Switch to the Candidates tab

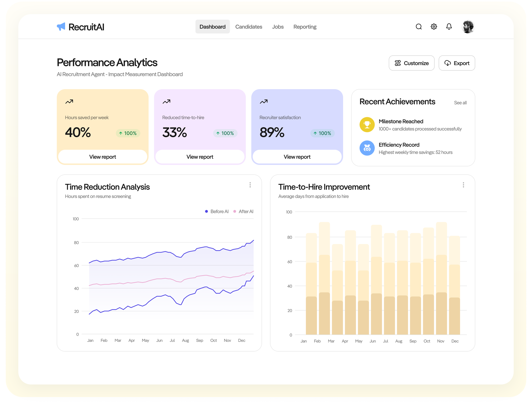[x=249, y=27]
